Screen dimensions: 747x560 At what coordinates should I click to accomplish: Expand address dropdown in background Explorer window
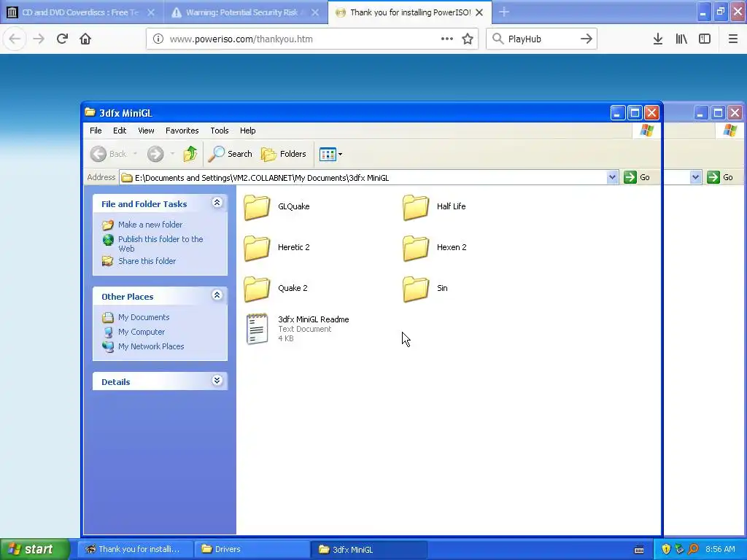[695, 178]
